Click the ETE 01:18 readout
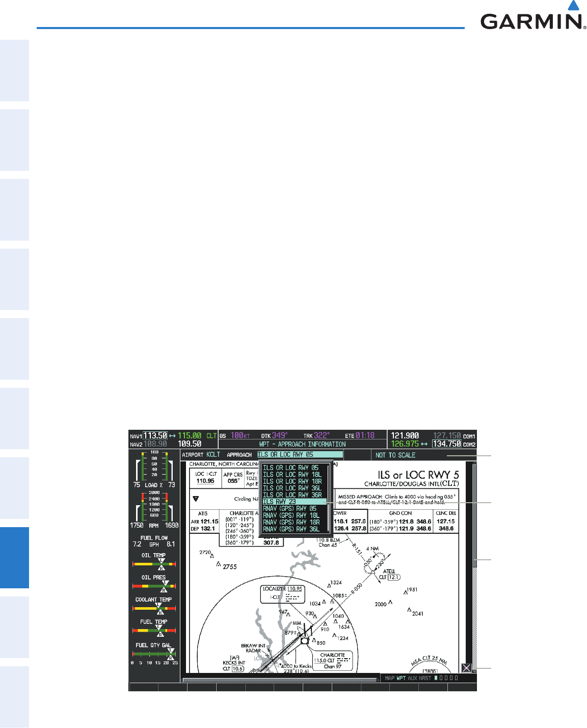The height and width of the screenshot is (728, 587). pyautogui.click(x=360, y=435)
